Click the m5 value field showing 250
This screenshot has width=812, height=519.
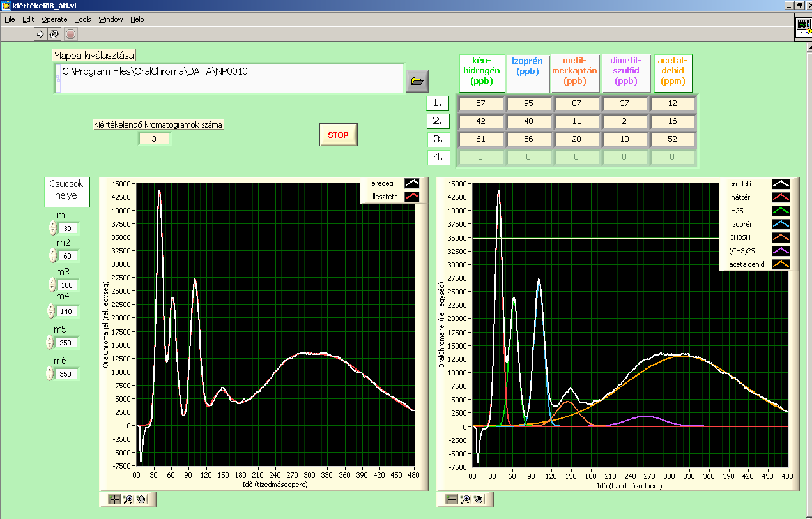pyautogui.click(x=67, y=342)
